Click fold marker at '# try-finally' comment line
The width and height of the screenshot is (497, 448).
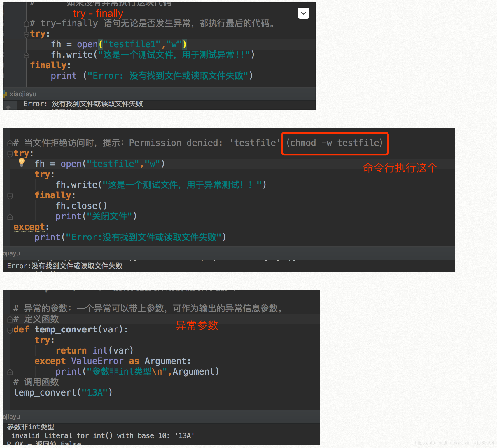[26, 24]
